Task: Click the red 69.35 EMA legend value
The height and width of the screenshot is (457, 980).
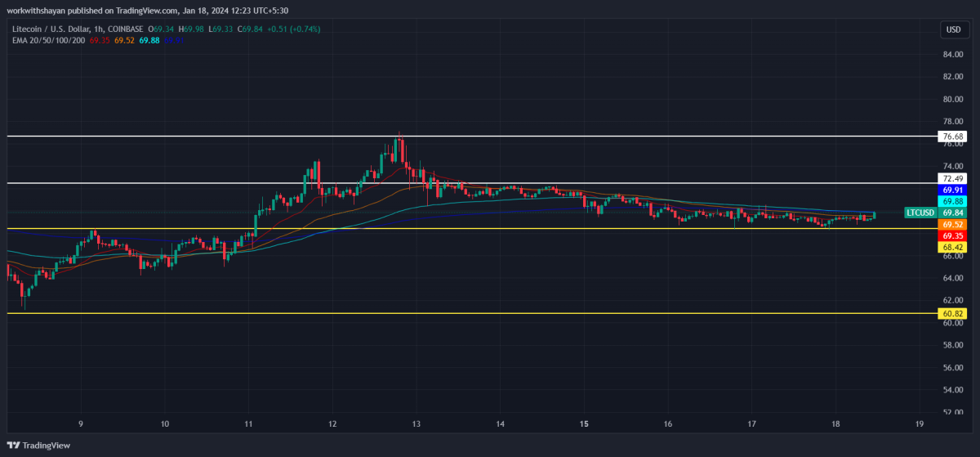Action: pyautogui.click(x=100, y=39)
